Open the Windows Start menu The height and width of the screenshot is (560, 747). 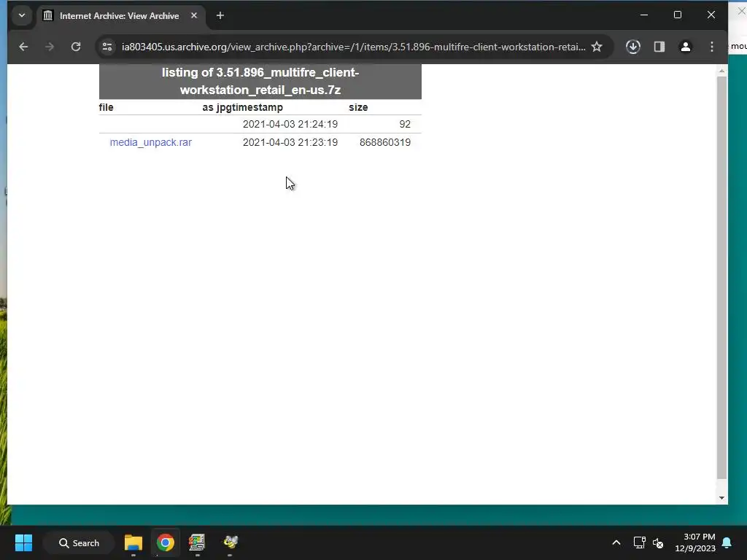(23, 542)
